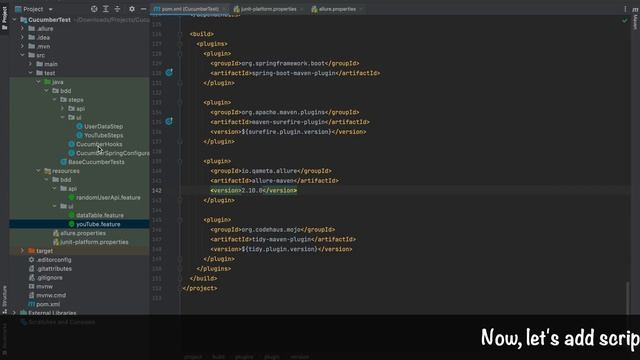This screenshot has height=360, width=640.
Task: Open the Project tool window side button
Action: [x=4, y=18]
